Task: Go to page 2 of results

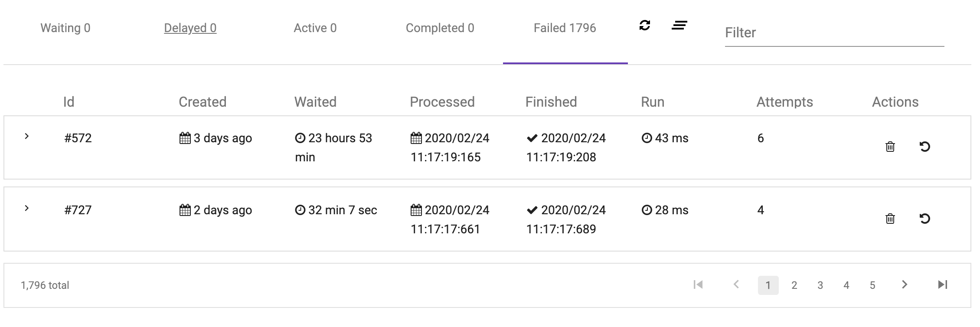Action: point(794,285)
